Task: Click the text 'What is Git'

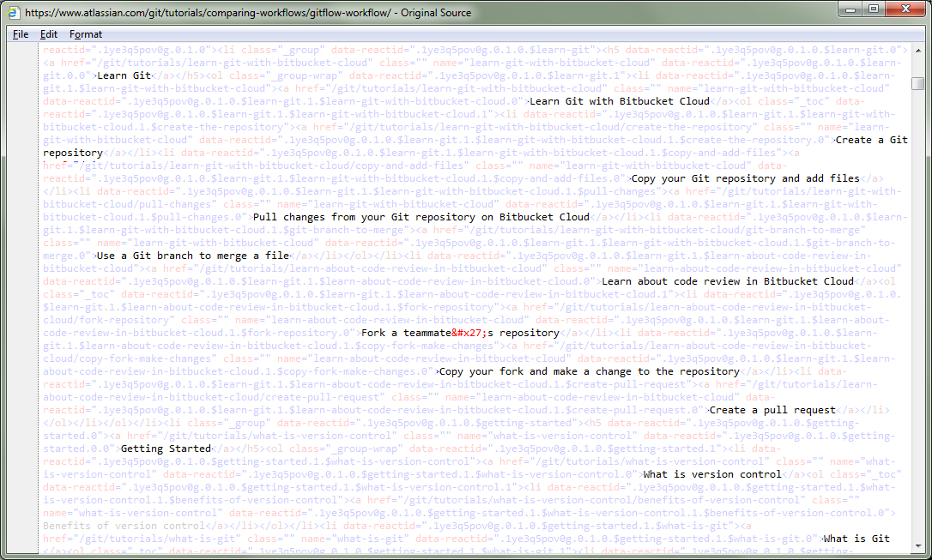Action: 856,539
